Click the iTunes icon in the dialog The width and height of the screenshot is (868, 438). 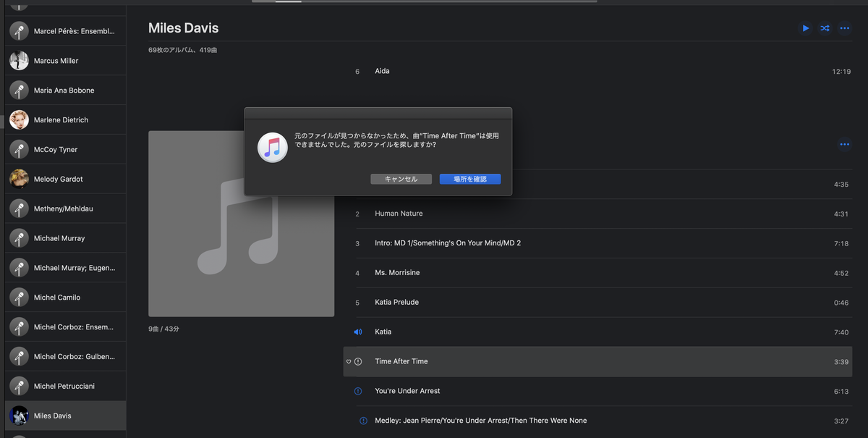tap(273, 148)
